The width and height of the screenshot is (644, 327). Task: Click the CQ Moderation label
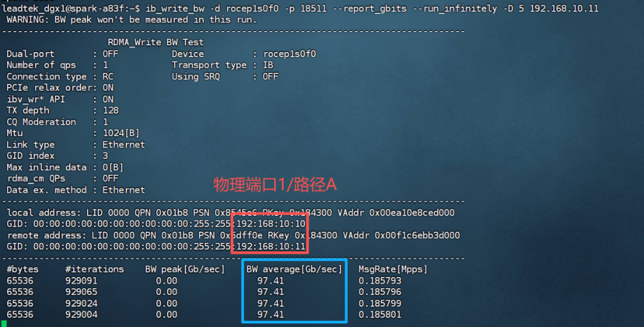coord(41,122)
